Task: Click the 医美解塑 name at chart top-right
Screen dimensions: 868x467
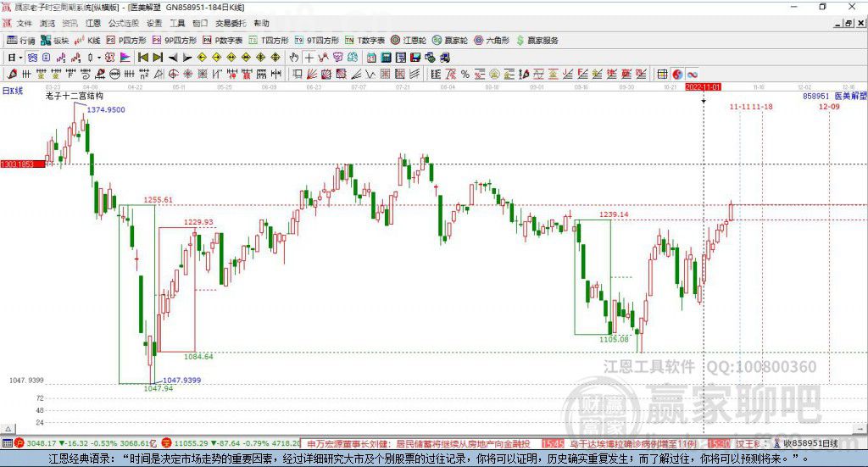Action: [x=850, y=96]
